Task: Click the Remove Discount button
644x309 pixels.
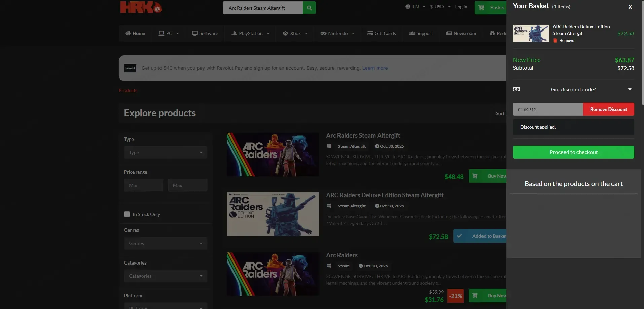Action: [x=608, y=109]
